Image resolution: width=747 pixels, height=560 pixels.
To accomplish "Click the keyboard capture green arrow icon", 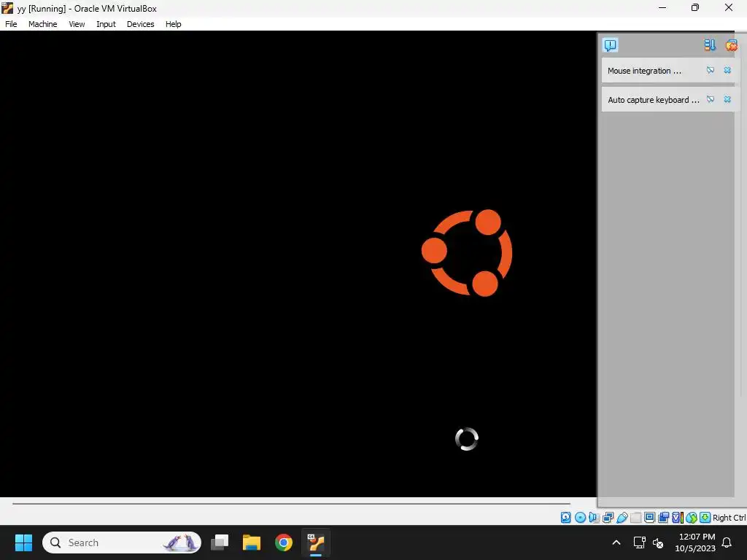I will click(705, 518).
